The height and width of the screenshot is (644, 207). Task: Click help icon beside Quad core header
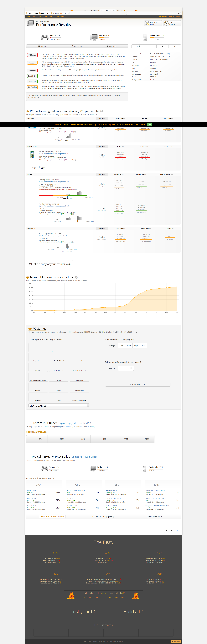[148, 118]
